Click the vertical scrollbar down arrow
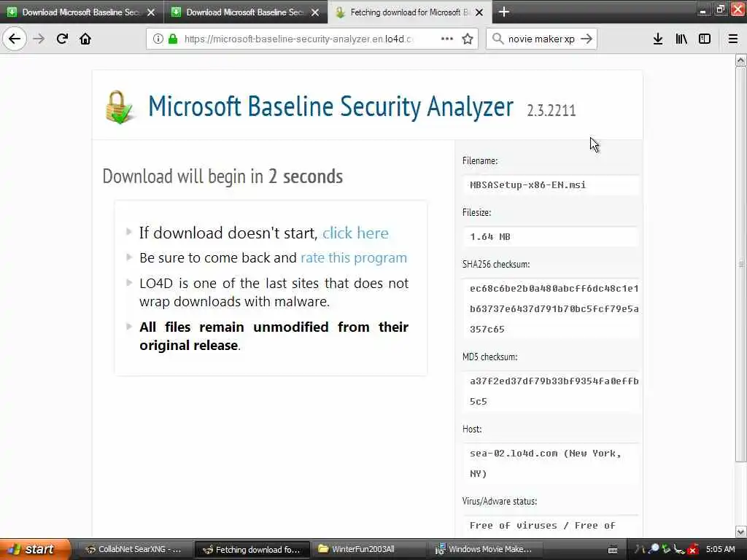The width and height of the screenshot is (747, 560). pyautogui.click(x=740, y=532)
